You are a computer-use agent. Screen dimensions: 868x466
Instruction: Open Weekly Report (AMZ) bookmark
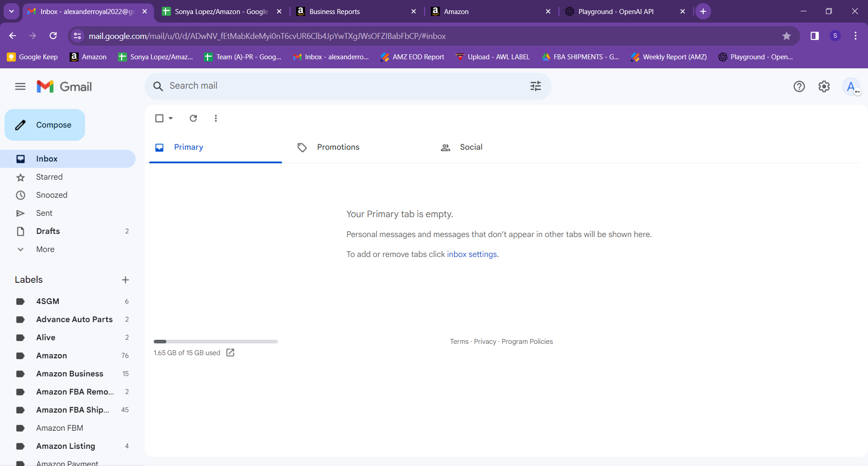669,57
